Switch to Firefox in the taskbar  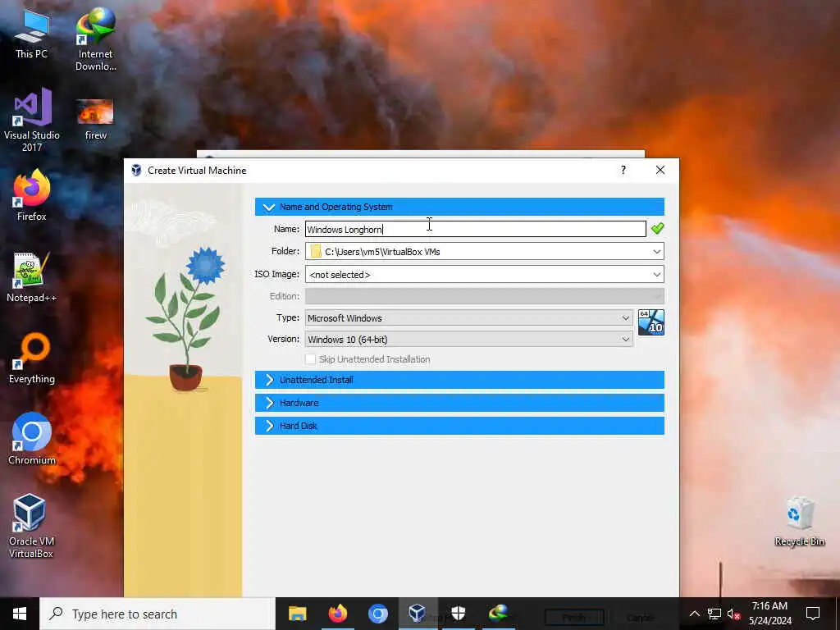337,614
